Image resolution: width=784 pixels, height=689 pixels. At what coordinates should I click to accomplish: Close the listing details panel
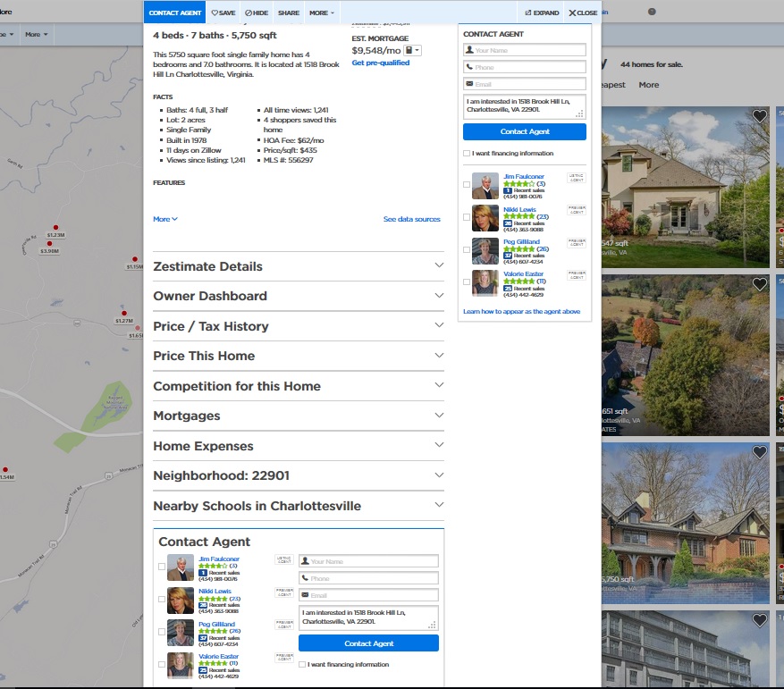coord(583,13)
